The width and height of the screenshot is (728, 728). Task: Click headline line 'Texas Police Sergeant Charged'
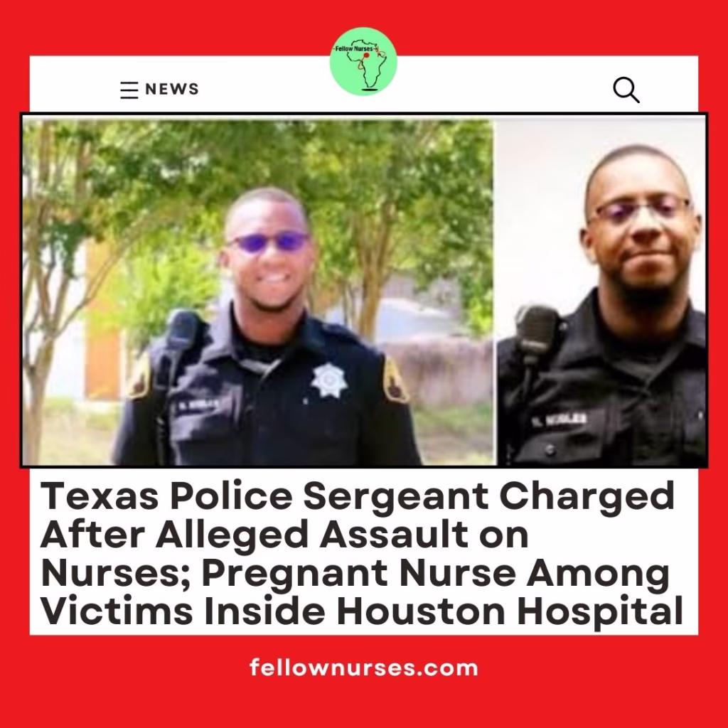coord(358,496)
